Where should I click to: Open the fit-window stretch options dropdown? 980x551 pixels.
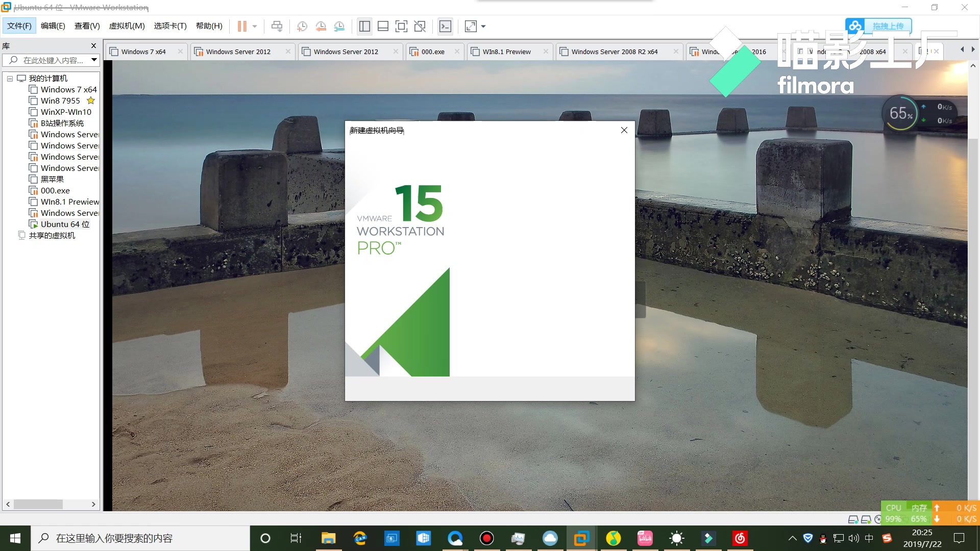pyautogui.click(x=483, y=26)
